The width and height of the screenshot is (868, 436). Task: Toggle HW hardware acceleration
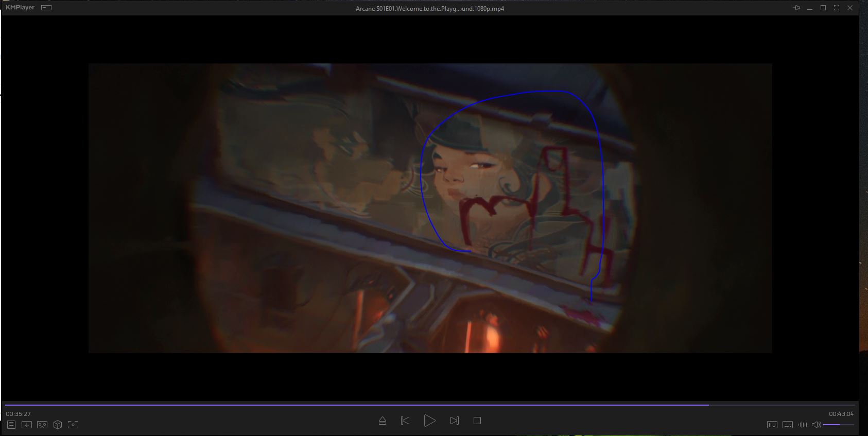(x=772, y=425)
